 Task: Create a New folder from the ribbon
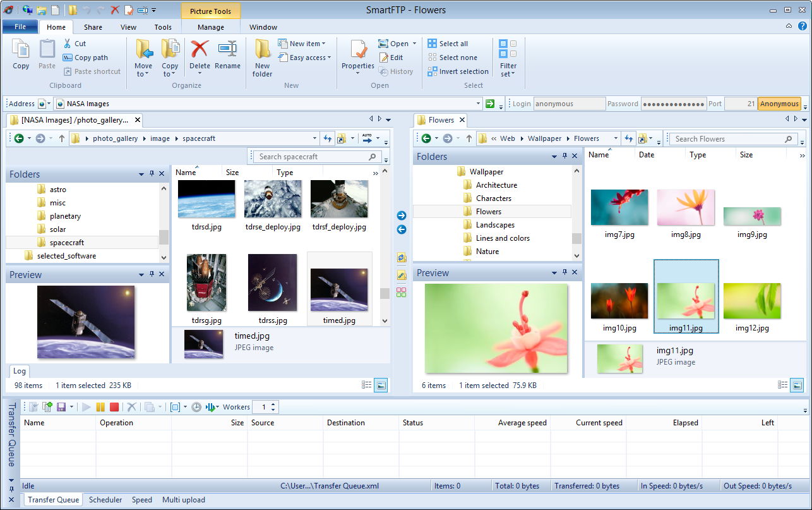(263, 58)
